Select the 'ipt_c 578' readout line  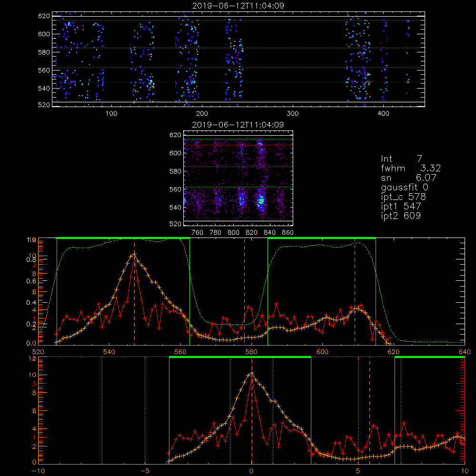(x=404, y=197)
